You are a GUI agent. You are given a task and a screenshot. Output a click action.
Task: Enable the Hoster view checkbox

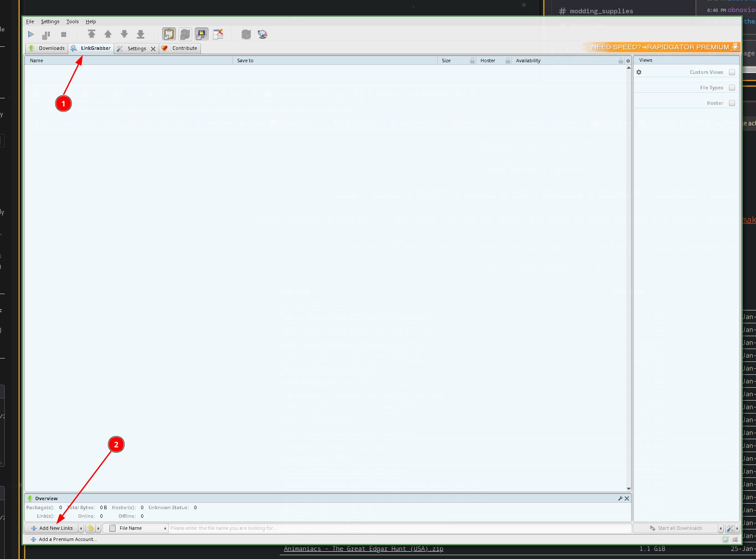[732, 103]
